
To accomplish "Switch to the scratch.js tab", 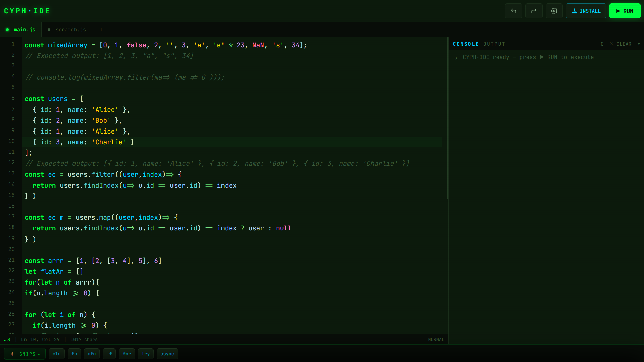I will [x=67, y=30].
